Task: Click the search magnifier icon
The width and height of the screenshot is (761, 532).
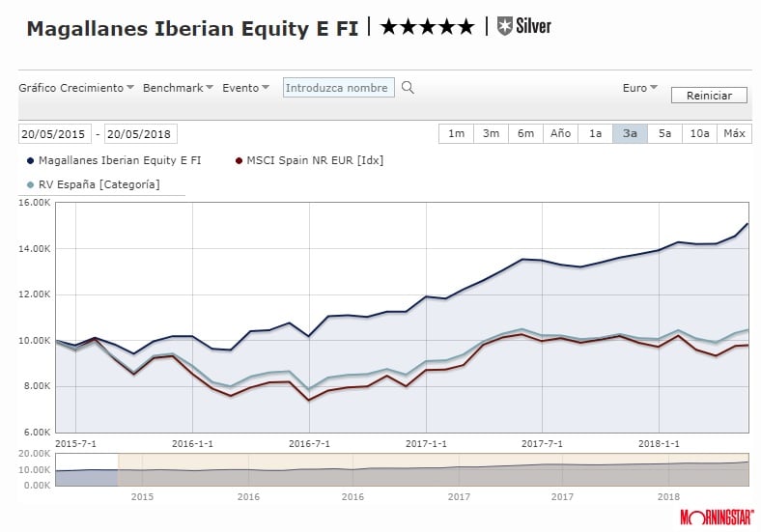Action: (408, 88)
